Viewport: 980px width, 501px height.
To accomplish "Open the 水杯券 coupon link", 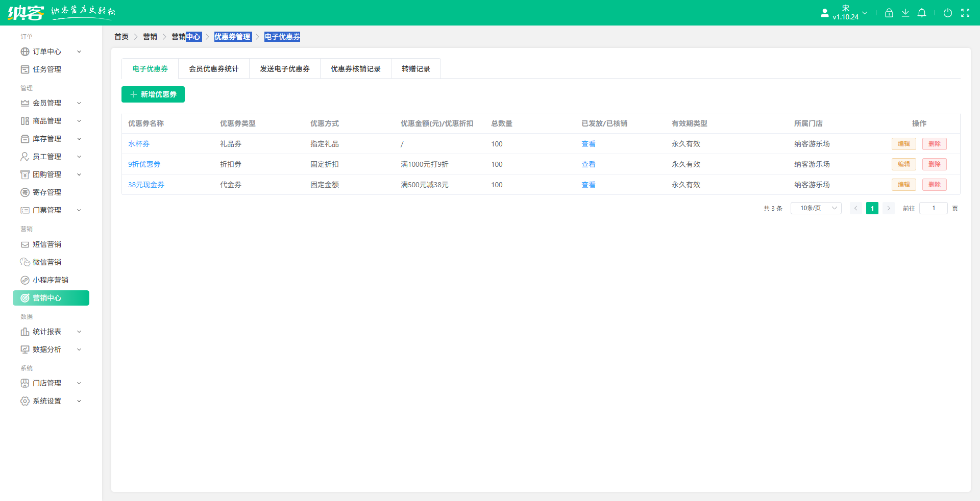I will (x=138, y=143).
